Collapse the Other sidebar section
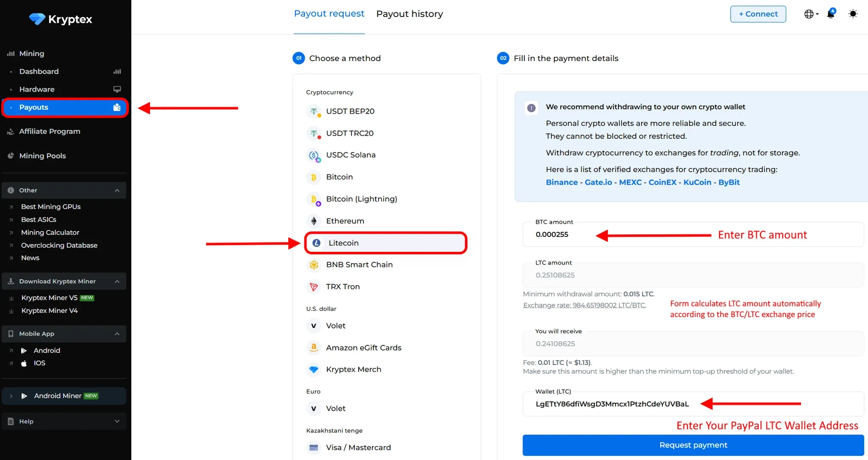 [117, 190]
